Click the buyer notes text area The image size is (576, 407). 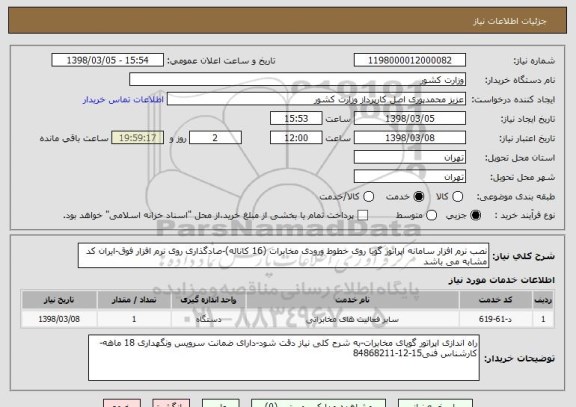click(x=284, y=357)
